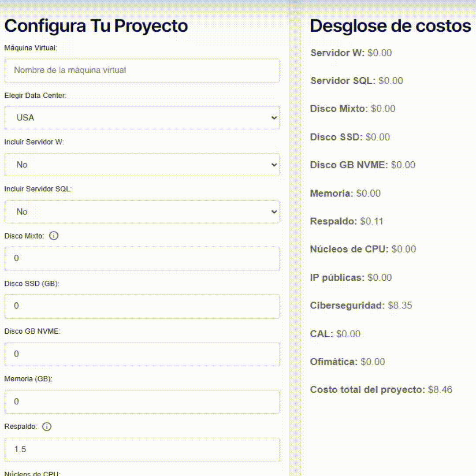Click the info icon next to Disco Mixto
The image size is (476, 476).
point(54,236)
